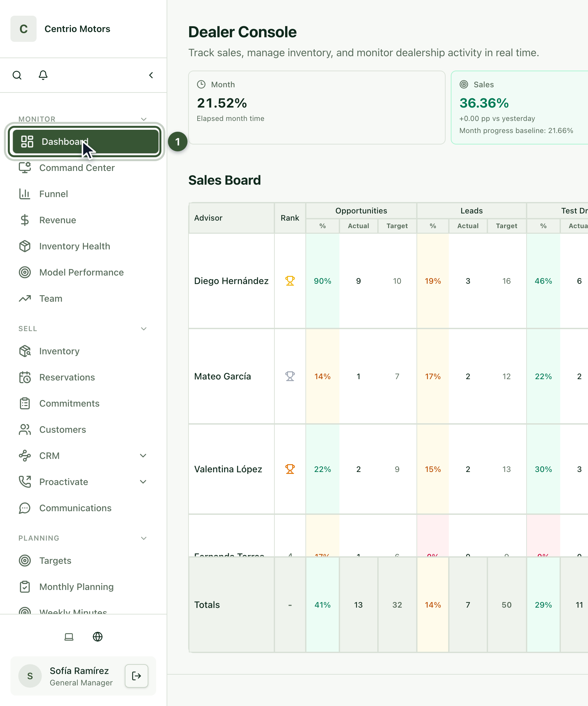Image resolution: width=588 pixels, height=706 pixels.
Task: Click Mateo García's silver trophy icon
Action: (x=290, y=376)
